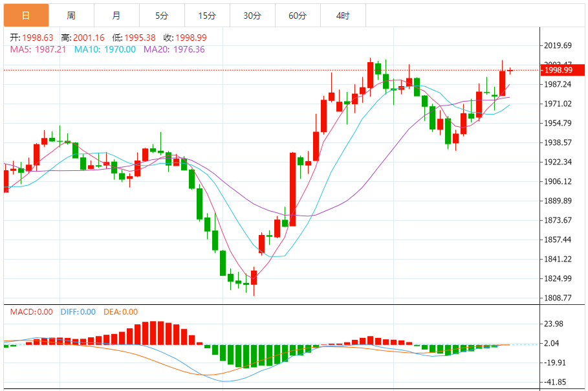Click the DIFF:0.00 label

tap(78, 312)
